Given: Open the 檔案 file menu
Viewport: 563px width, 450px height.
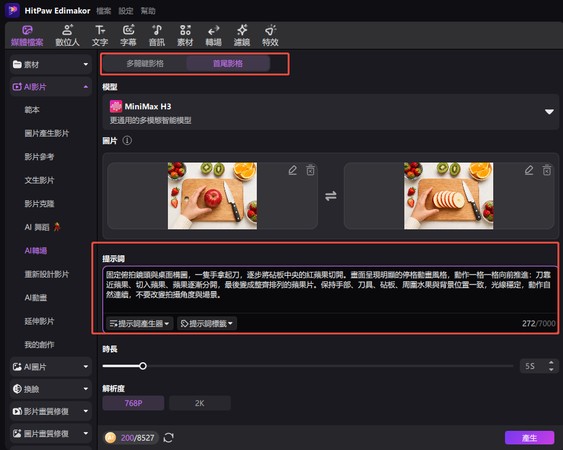Looking at the screenshot, I should pyautogui.click(x=104, y=11).
